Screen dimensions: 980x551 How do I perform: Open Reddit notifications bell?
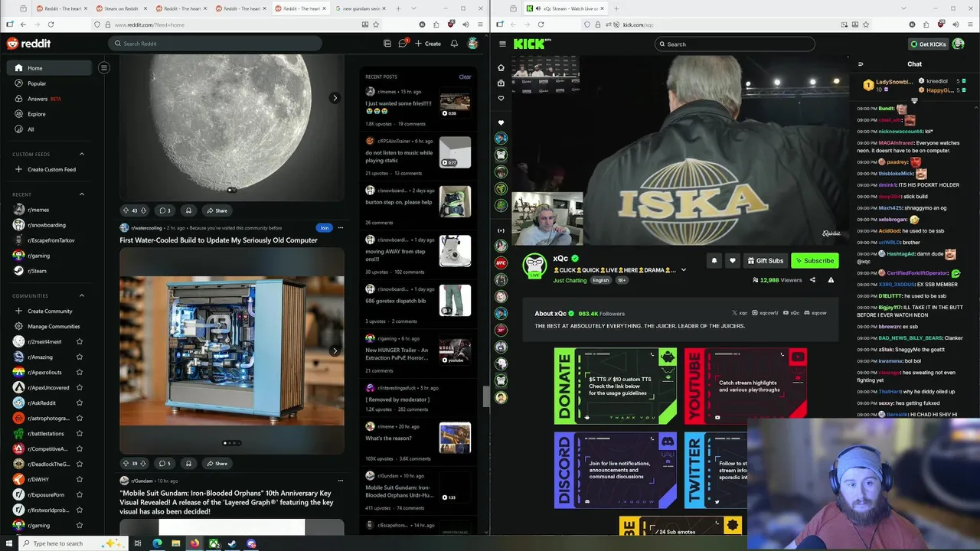[x=454, y=44]
